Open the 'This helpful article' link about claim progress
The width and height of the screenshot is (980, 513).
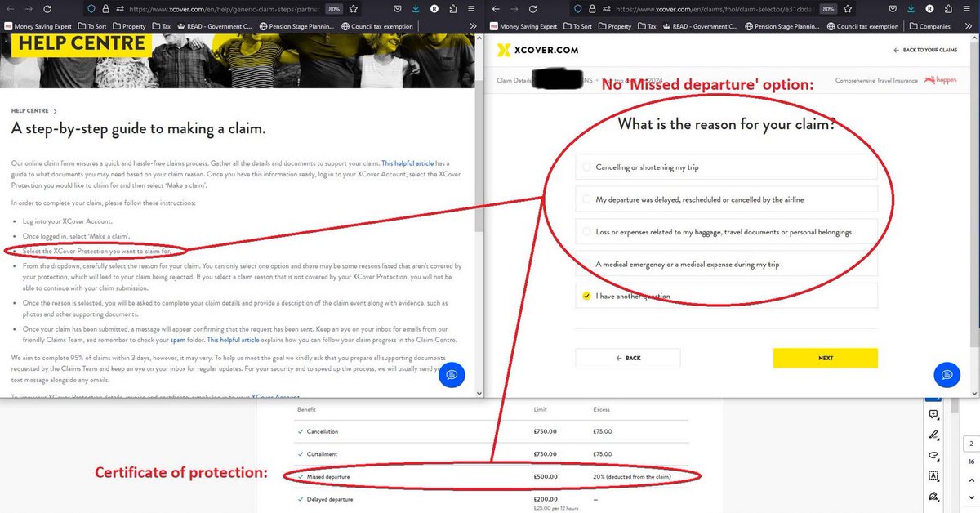[234, 340]
